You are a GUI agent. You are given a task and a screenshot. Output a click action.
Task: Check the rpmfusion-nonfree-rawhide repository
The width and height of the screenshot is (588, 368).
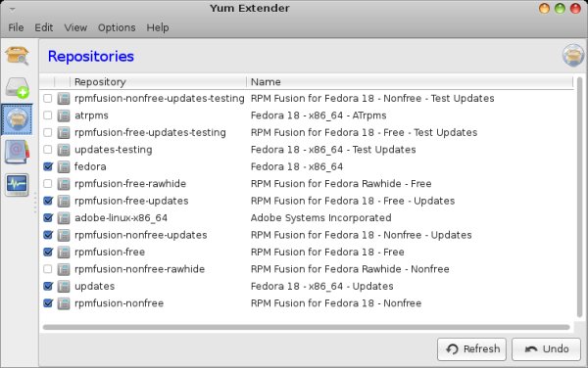click(x=48, y=269)
